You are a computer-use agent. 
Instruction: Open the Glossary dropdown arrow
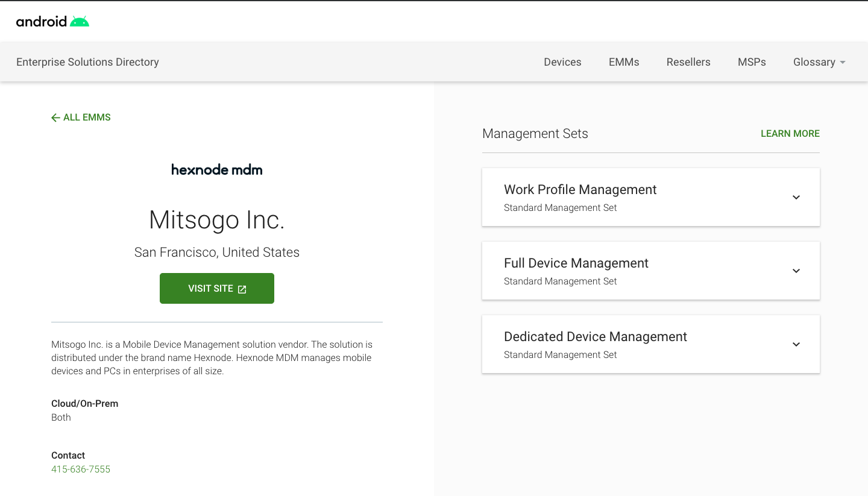(843, 63)
